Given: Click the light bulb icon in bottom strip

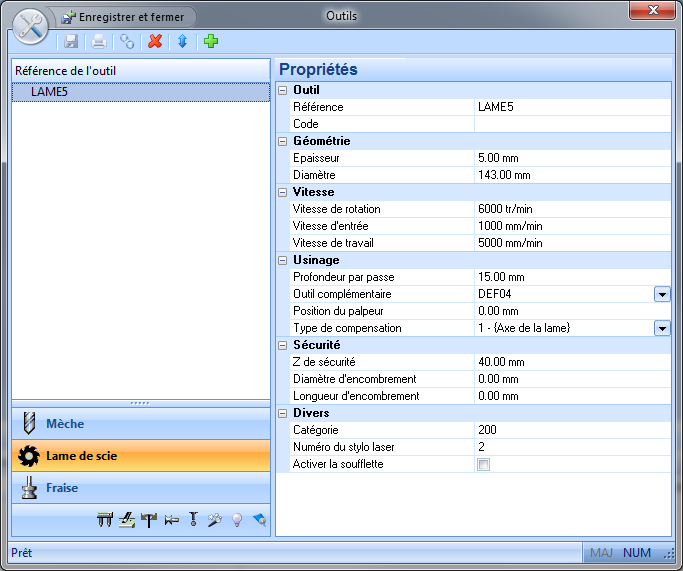Looking at the screenshot, I should (x=237, y=519).
